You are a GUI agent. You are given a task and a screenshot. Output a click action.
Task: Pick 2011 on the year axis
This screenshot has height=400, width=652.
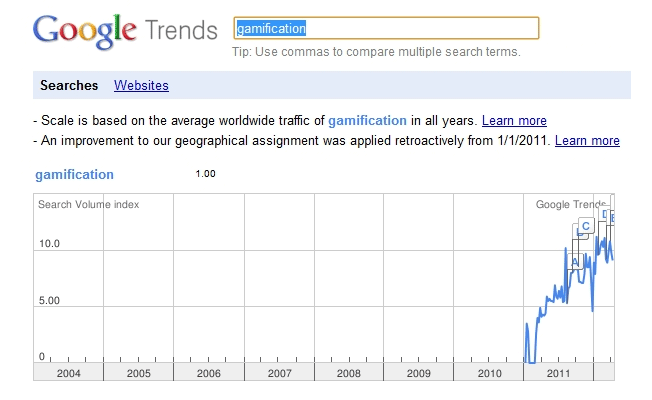coord(558,373)
